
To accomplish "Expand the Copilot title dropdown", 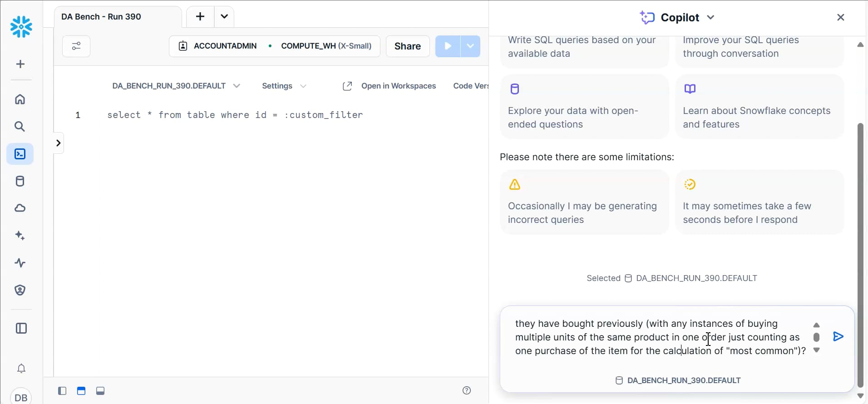I will (x=711, y=17).
